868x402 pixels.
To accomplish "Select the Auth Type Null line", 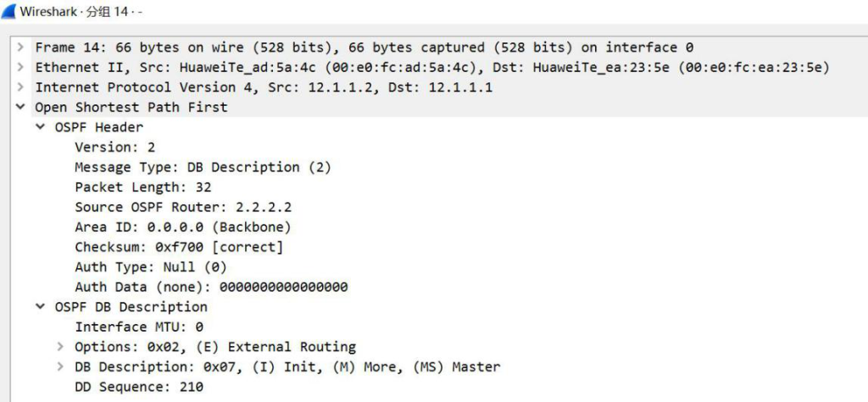I will 151,267.
